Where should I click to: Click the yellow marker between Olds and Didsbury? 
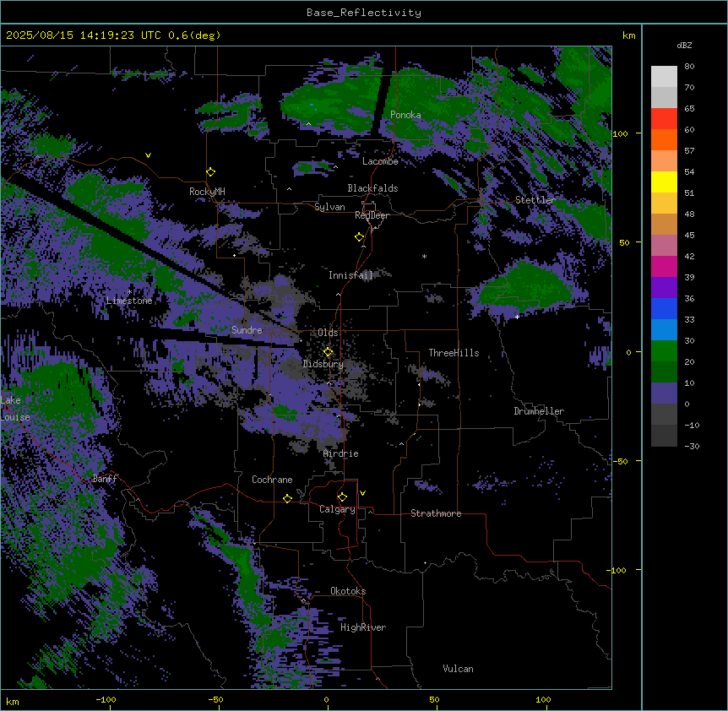328,351
